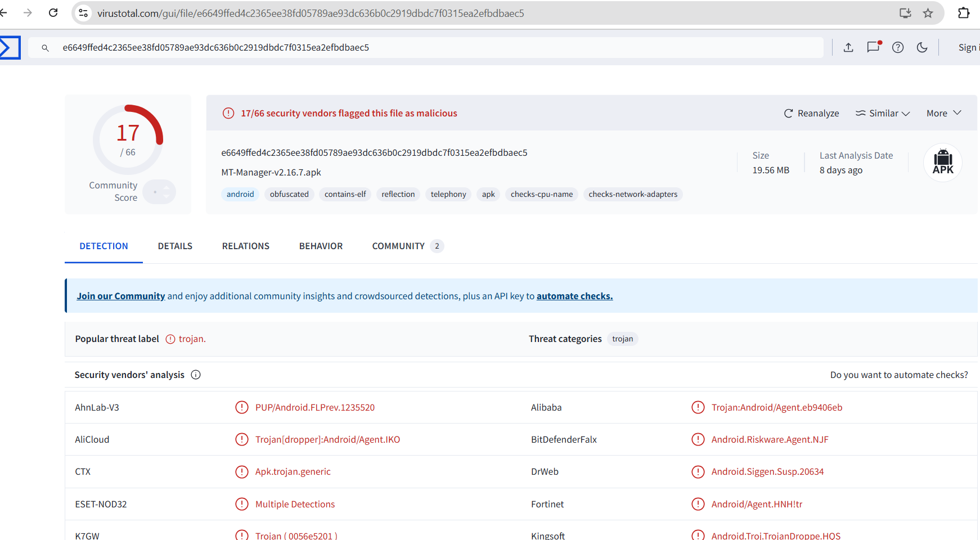The image size is (980, 540).
Task: Click Alibaba detection alert icon
Action: 698,407
